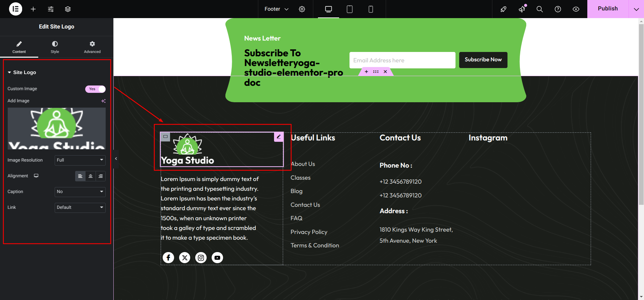Click the Useful Links heading

313,138
